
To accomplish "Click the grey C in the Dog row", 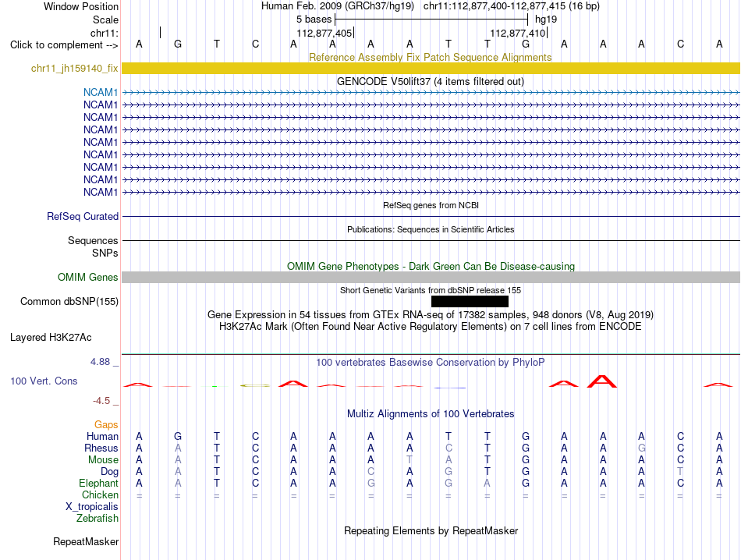I will pos(371,472).
